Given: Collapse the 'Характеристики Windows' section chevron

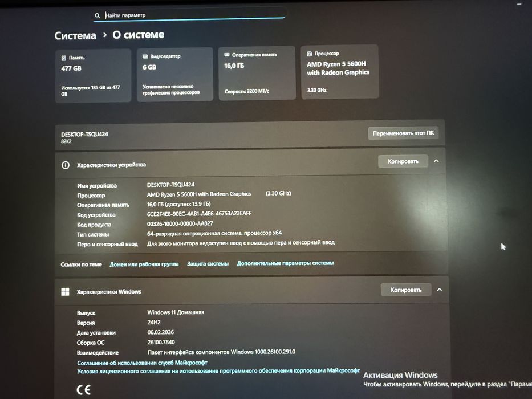Looking at the screenshot, I should pyautogui.click(x=440, y=290).
